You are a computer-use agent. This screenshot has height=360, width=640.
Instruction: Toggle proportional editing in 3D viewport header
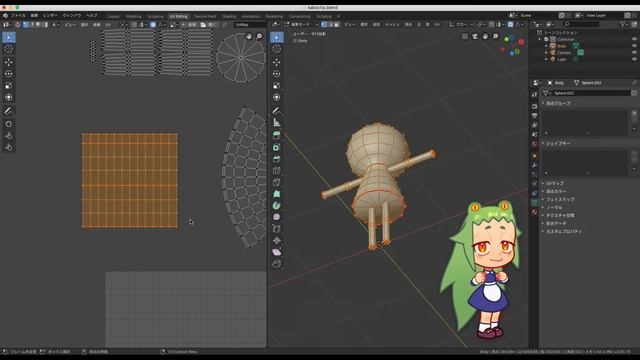click(x=511, y=24)
